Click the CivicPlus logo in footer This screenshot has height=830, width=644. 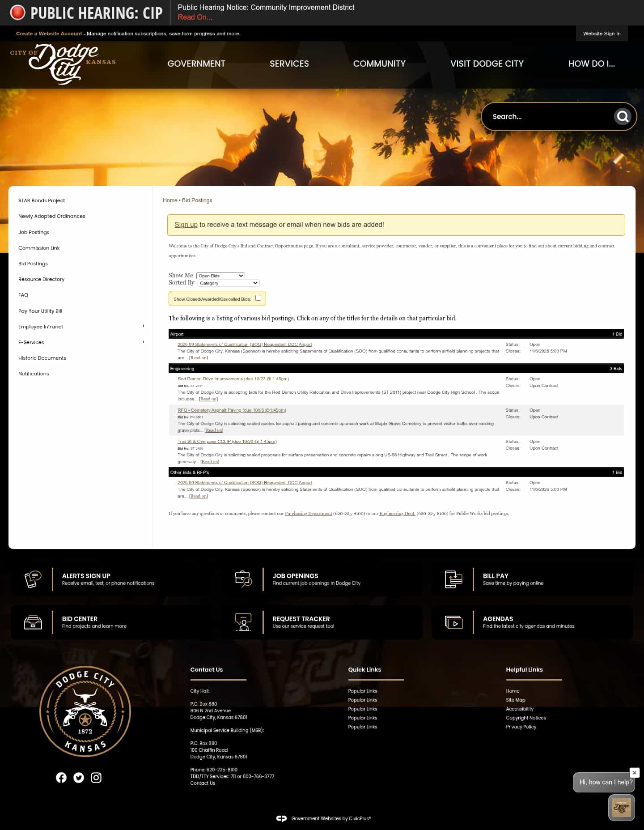pos(281,818)
